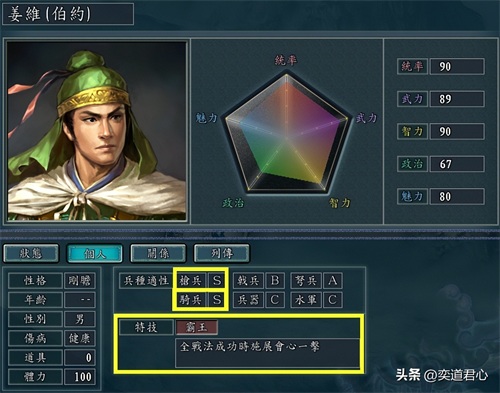Click the 弩兵 A aptitude rating
500x393 pixels.
pos(332,281)
